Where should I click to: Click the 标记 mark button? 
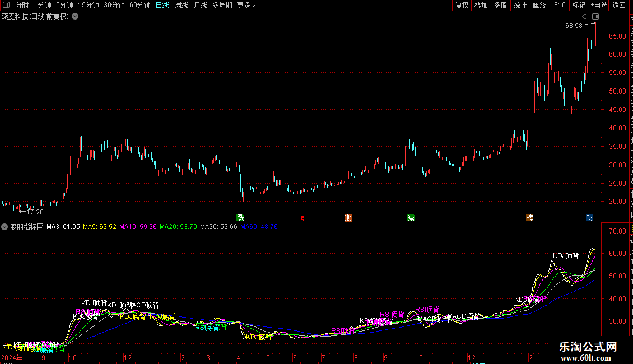coord(579,5)
